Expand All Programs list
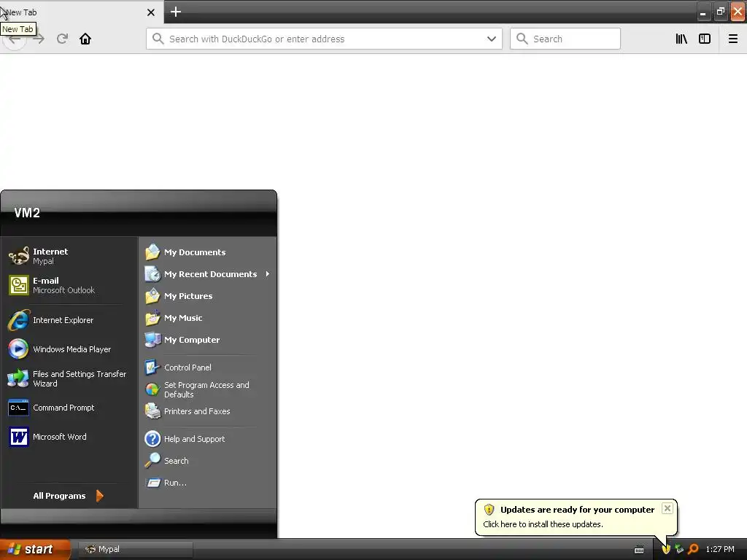 pos(69,496)
